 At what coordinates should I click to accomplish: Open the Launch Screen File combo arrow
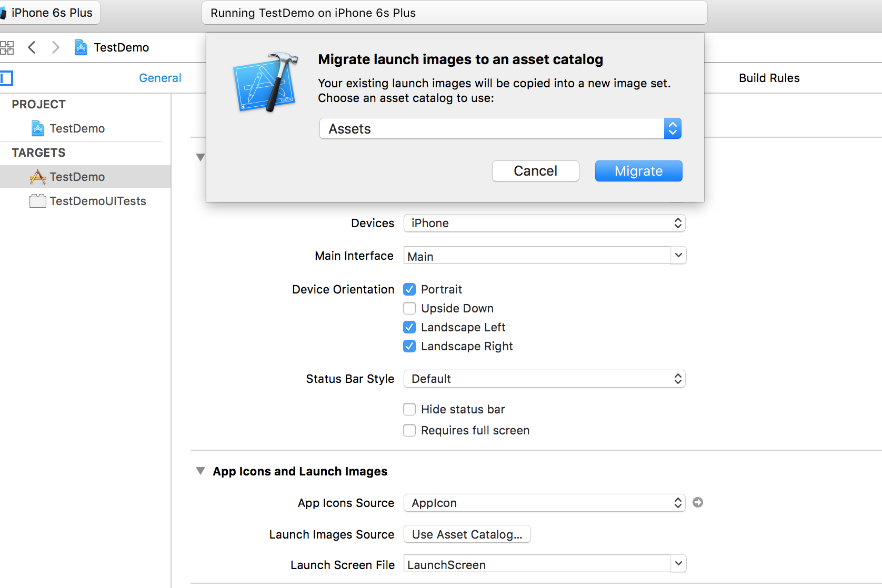coord(678,563)
